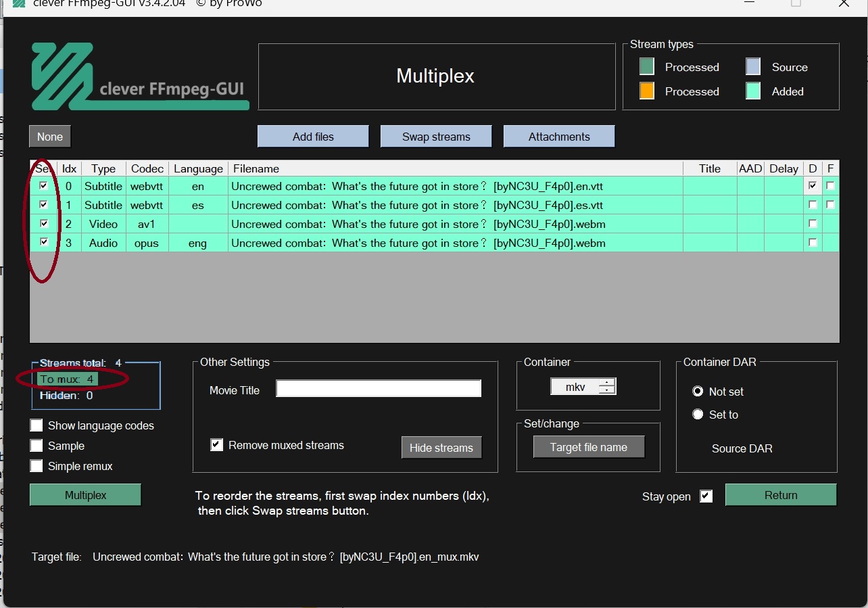Focus the Movie Title input field
Viewport: 868px width, 608px height.
[379, 388]
